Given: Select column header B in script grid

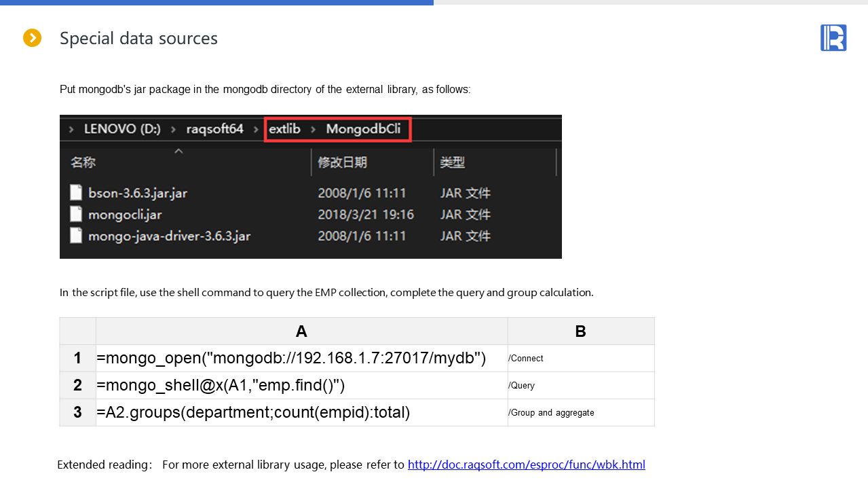Looking at the screenshot, I should pos(581,331).
